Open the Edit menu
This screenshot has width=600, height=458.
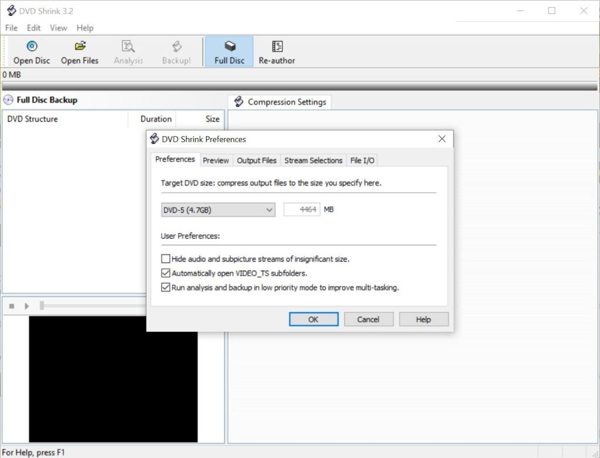(x=33, y=28)
